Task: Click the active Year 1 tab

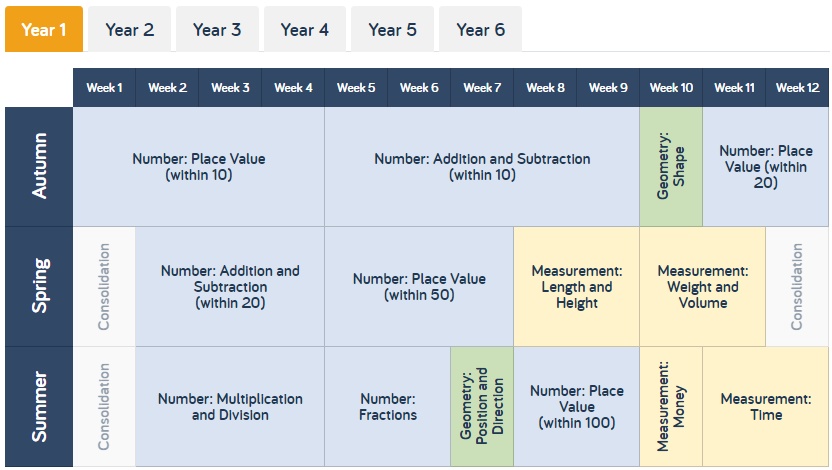Action: 44,29
